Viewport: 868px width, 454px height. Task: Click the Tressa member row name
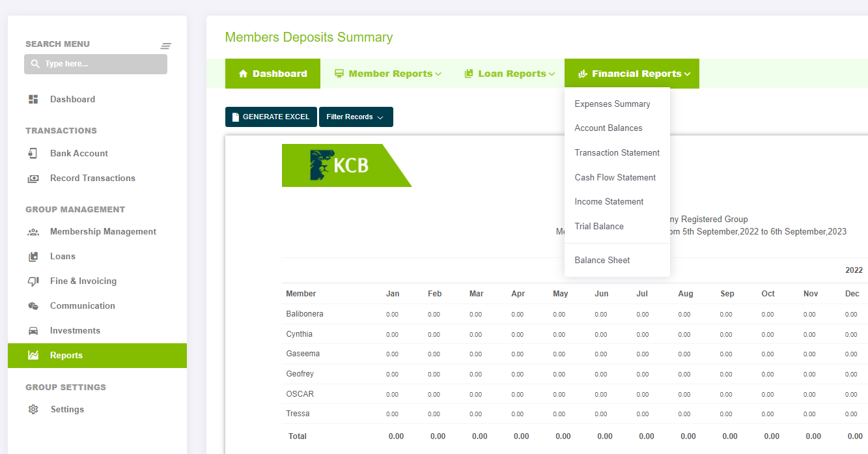(298, 414)
